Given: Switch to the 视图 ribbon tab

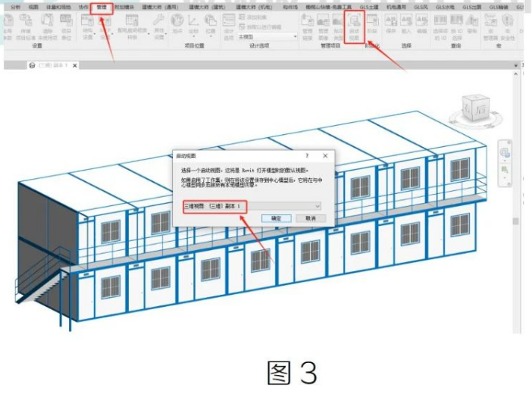Looking at the screenshot, I should tap(33, 7).
